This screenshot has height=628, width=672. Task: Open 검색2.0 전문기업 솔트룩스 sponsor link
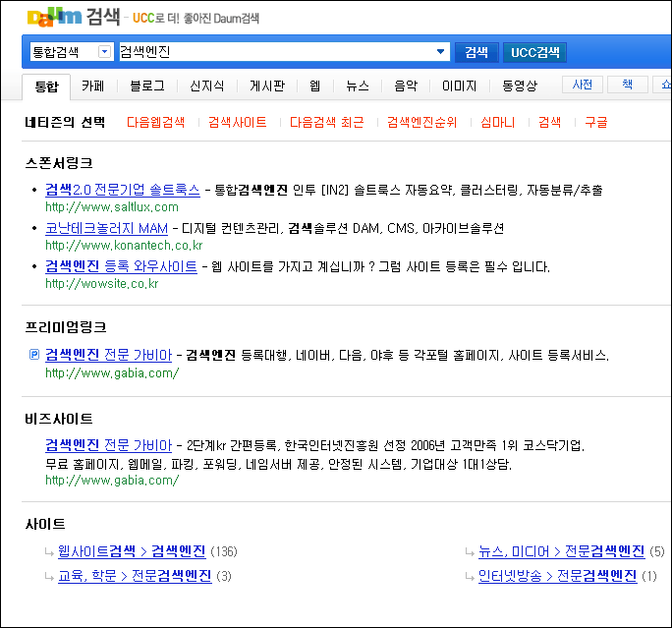click(123, 190)
